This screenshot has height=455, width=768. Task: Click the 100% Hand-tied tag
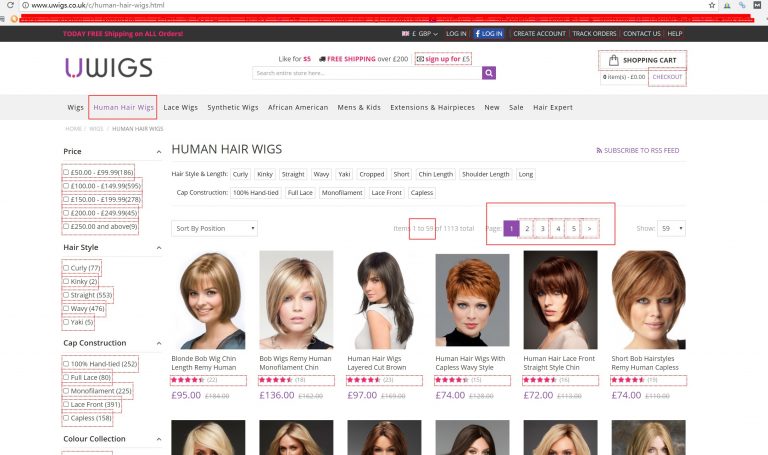pyautogui.click(x=256, y=193)
